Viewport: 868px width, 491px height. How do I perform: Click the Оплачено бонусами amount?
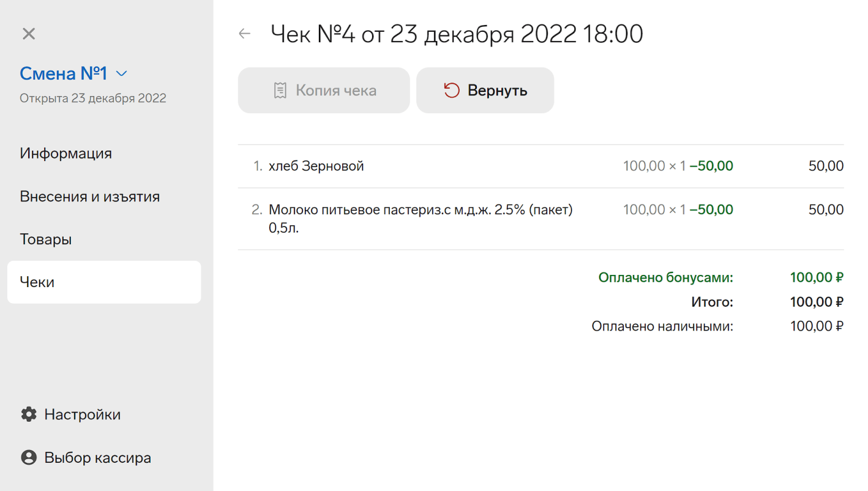pyautogui.click(x=817, y=277)
